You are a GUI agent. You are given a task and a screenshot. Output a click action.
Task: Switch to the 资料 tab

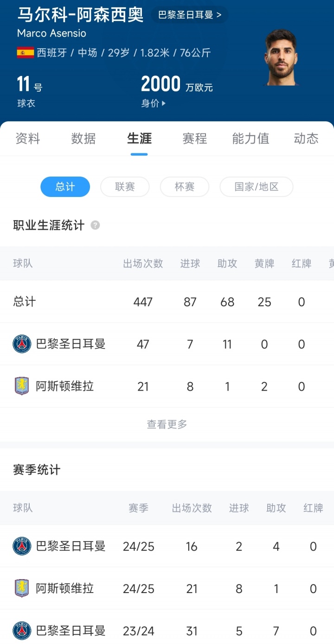click(28, 139)
